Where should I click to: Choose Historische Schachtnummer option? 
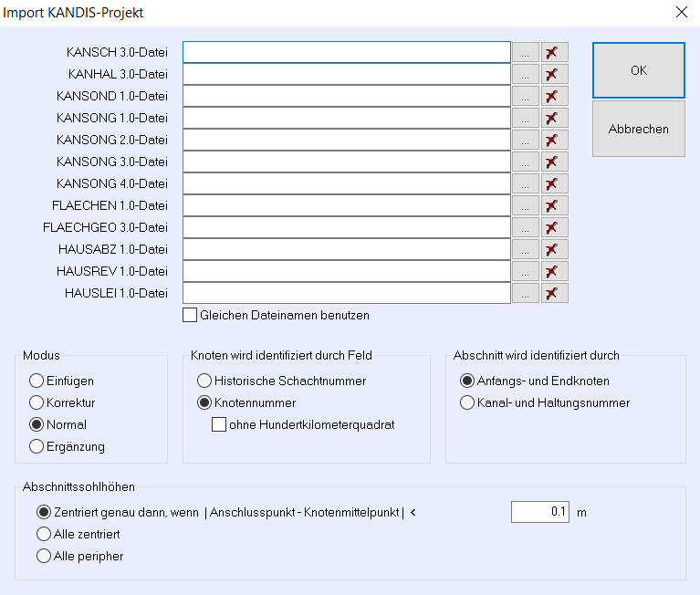(x=204, y=381)
